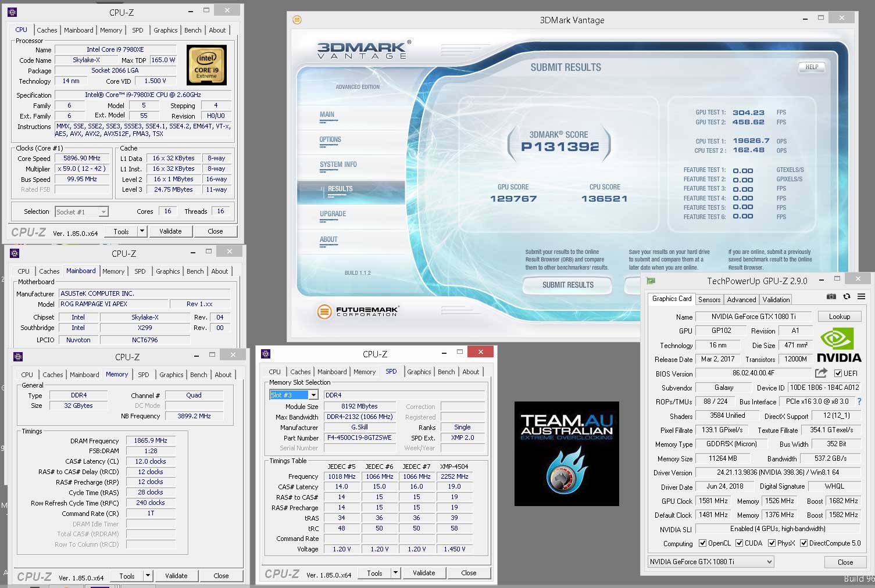This screenshot has width=875, height=588.
Task: Click the SUBMIT RESULTS button
Action: click(x=567, y=285)
